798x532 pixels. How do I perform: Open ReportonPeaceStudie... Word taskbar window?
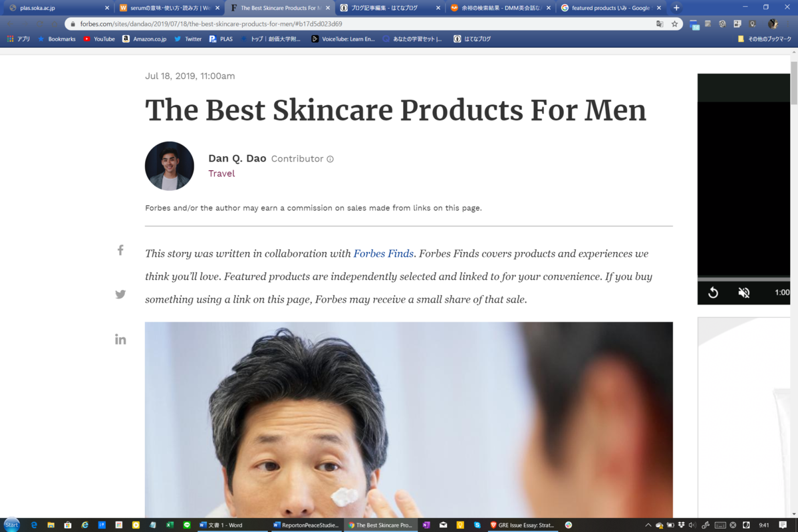pos(307,525)
